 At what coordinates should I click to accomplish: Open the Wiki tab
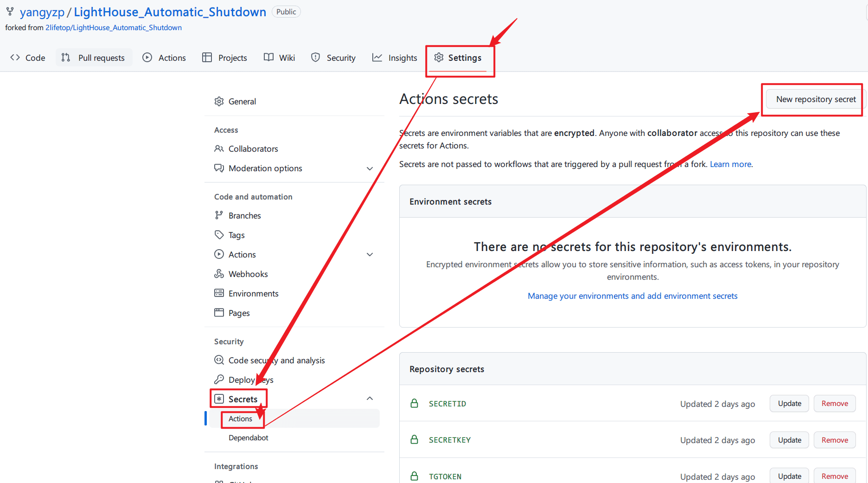(280, 58)
